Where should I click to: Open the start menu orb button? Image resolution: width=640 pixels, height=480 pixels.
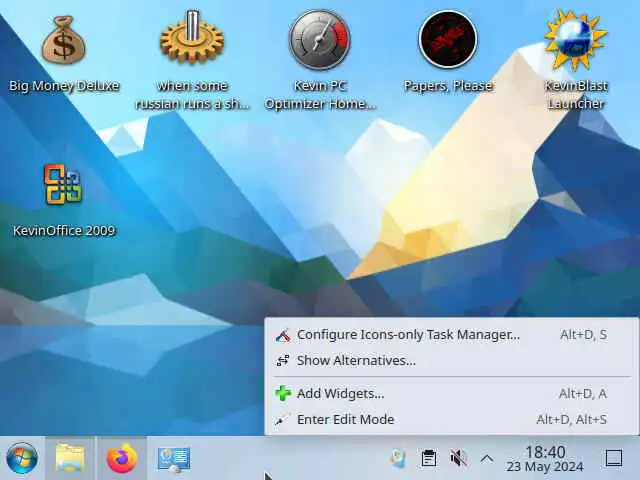22,458
